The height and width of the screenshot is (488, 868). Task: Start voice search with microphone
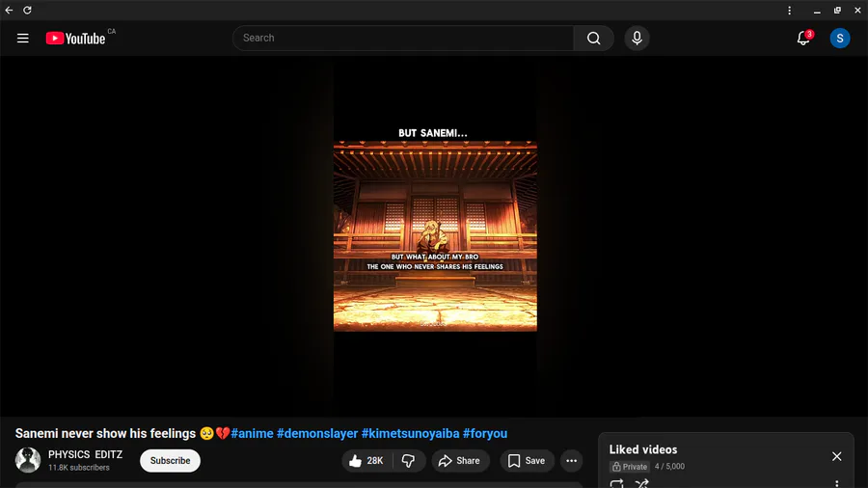coord(637,39)
